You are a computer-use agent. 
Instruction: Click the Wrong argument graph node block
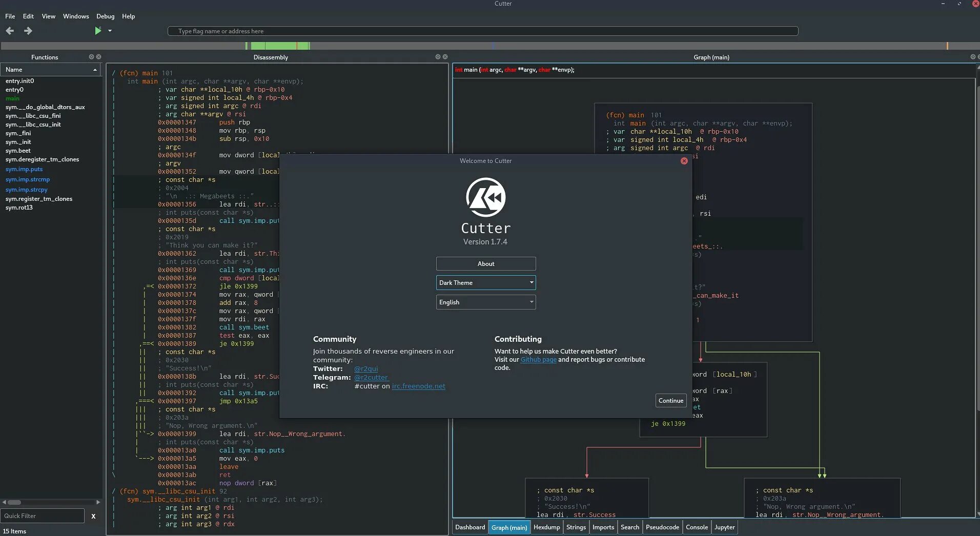(x=822, y=498)
